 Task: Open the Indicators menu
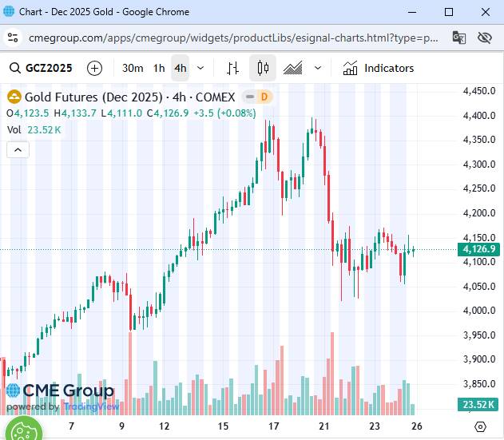pyautogui.click(x=378, y=68)
